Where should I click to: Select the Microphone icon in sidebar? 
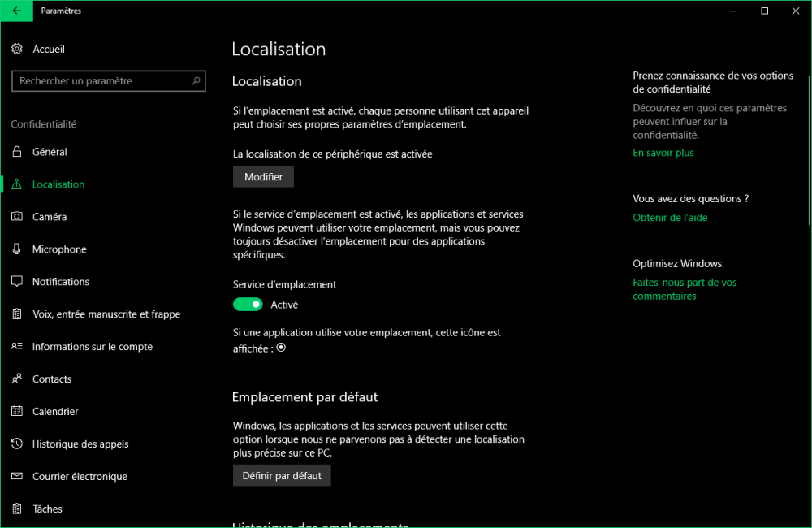(17, 249)
